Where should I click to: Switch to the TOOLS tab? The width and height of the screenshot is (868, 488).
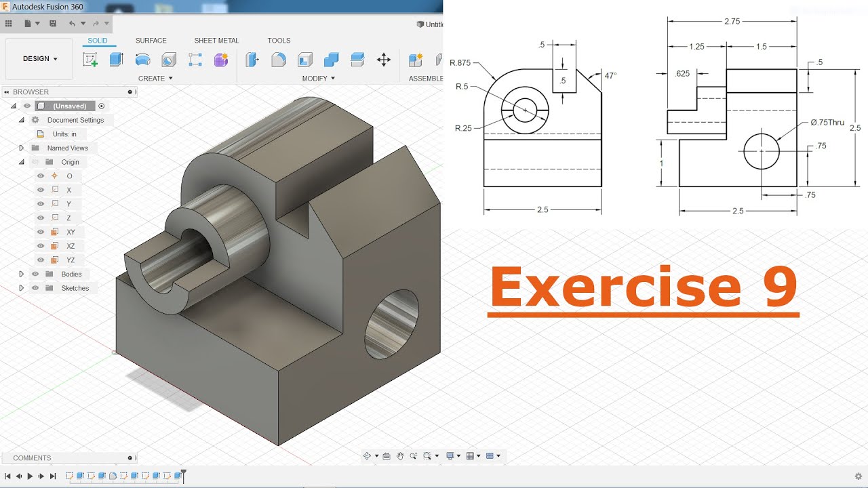point(279,41)
